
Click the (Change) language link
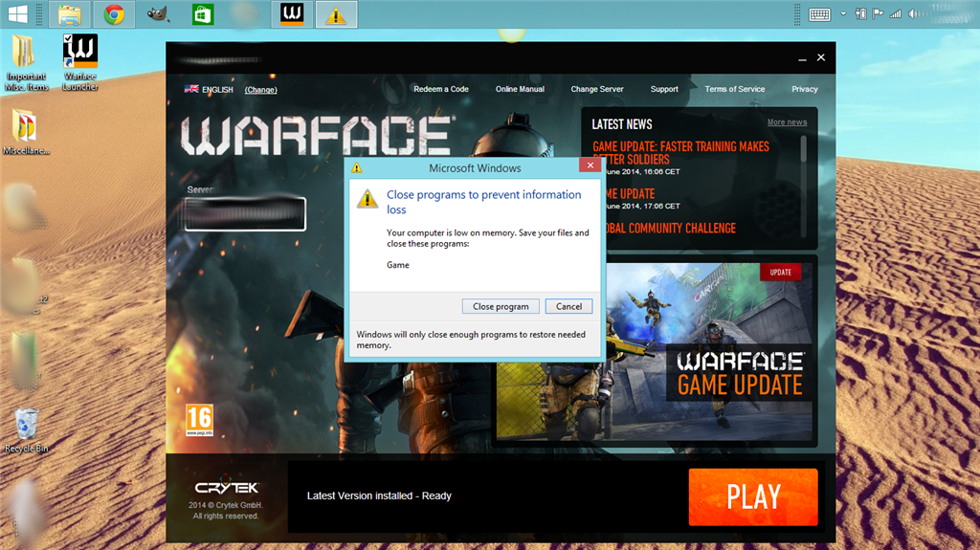(x=260, y=90)
